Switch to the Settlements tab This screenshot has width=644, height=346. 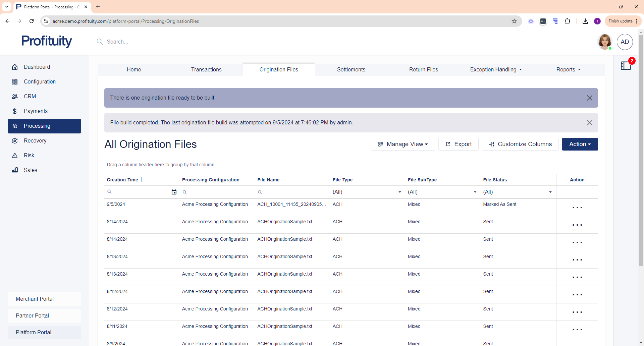tap(351, 70)
